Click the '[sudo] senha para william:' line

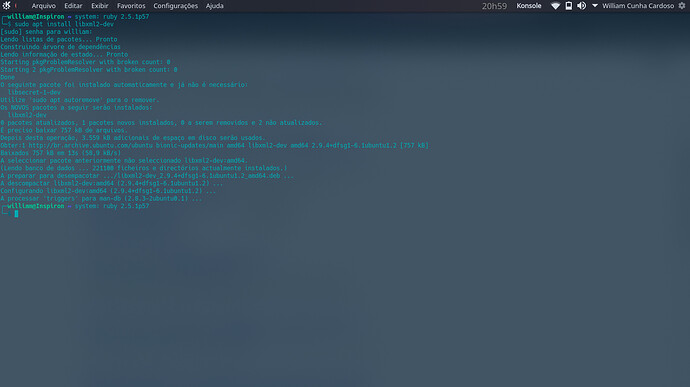46,32
